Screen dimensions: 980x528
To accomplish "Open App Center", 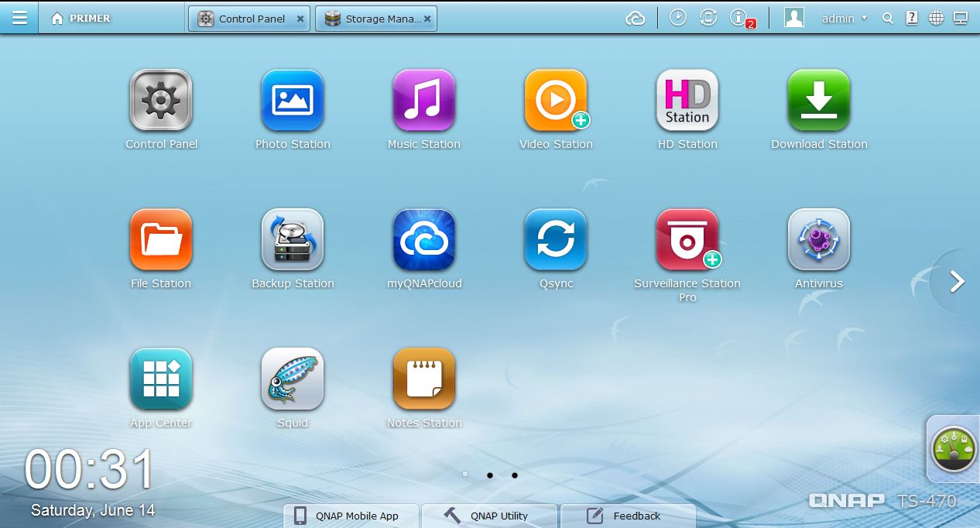I will (x=161, y=379).
